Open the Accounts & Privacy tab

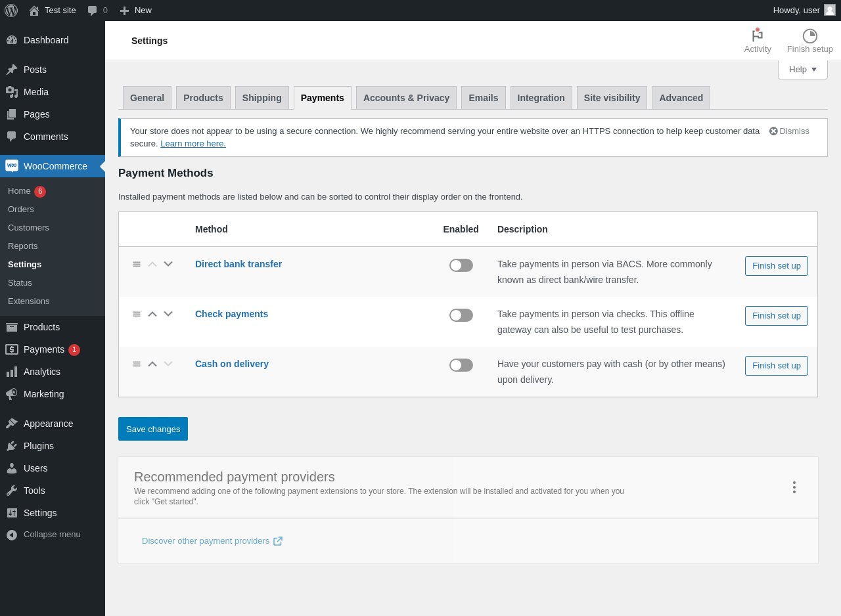coord(406,98)
